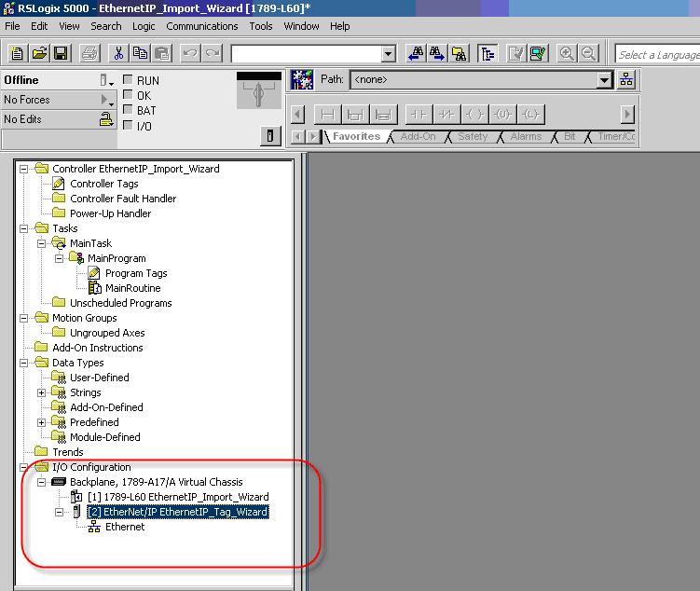This screenshot has height=591, width=700.
Task: Click the Verify Routine icon
Action: [x=516, y=54]
